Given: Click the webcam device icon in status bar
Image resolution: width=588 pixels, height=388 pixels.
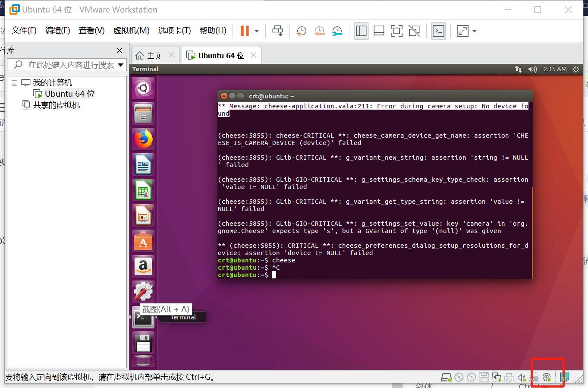Looking at the screenshot, I should click(547, 377).
